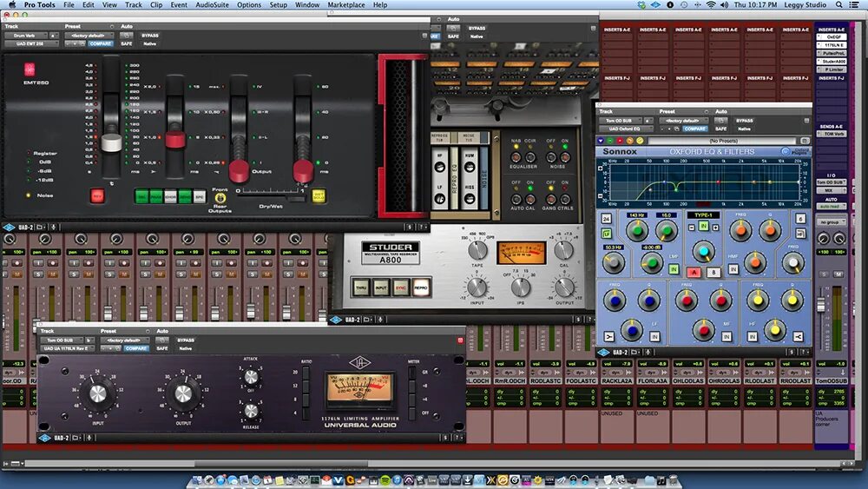Click the UAD-2 dollar sign icon below the 1176LN
The width and height of the screenshot is (868, 489).
pyautogui.click(x=445, y=438)
